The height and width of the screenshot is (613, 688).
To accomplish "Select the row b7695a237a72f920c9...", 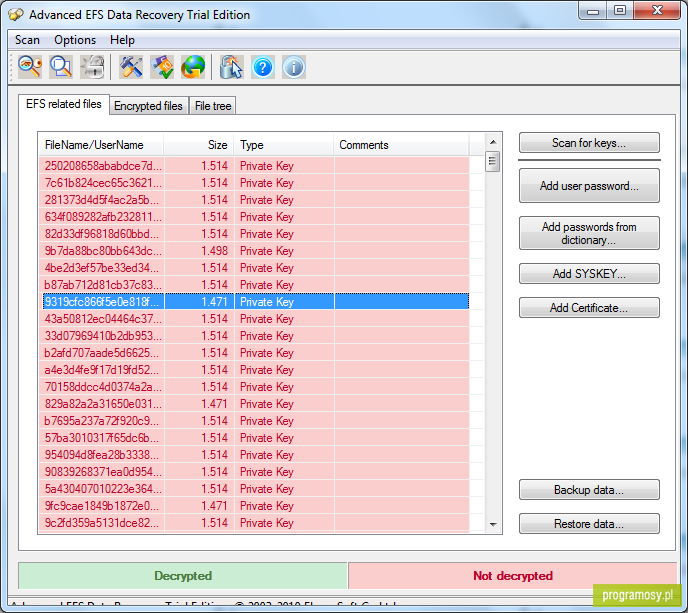I will pyautogui.click(x=256, y=421).
